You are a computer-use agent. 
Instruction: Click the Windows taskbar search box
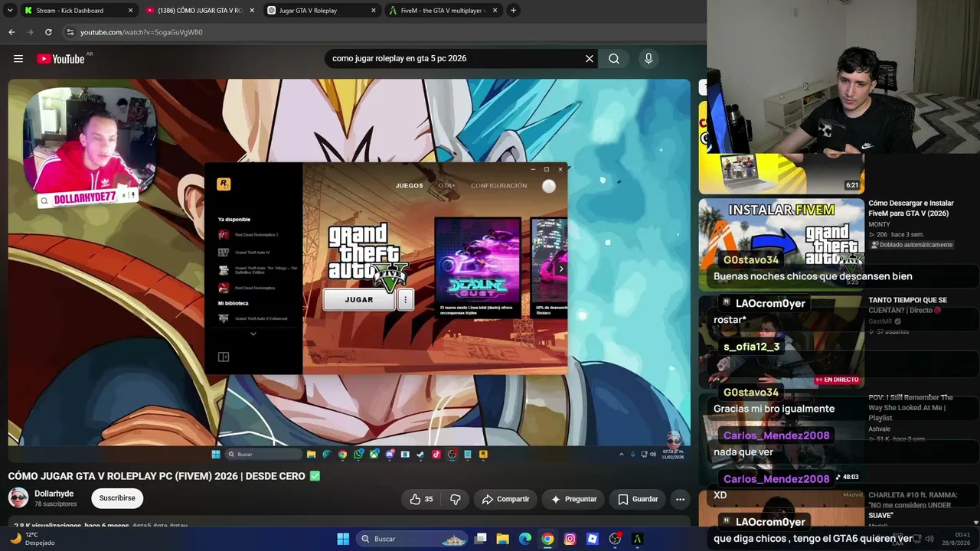click(413, 539)
